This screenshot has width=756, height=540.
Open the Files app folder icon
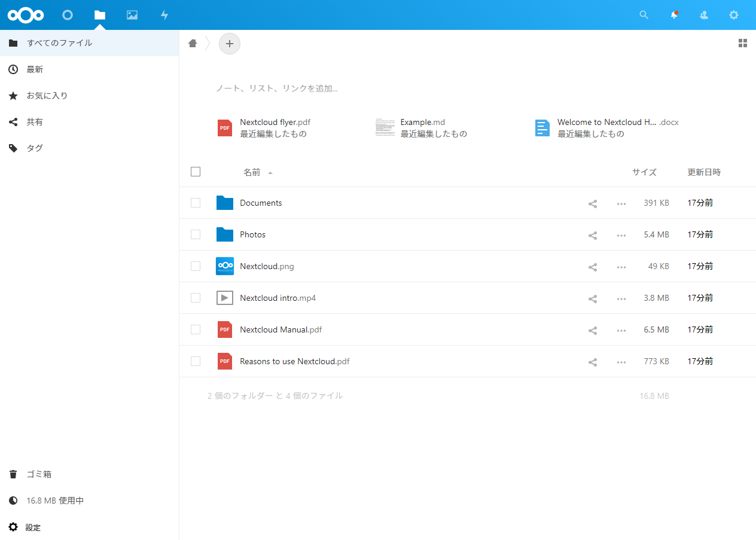pyautogui.click(x=100, y=15)
